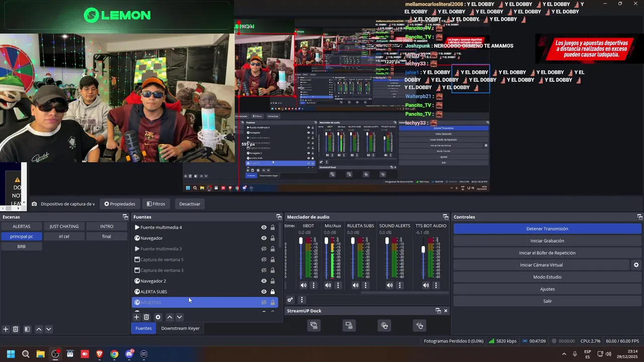The image size is (644, 362).
Task: Open Discord from taskbar
Action: [129, 354]
